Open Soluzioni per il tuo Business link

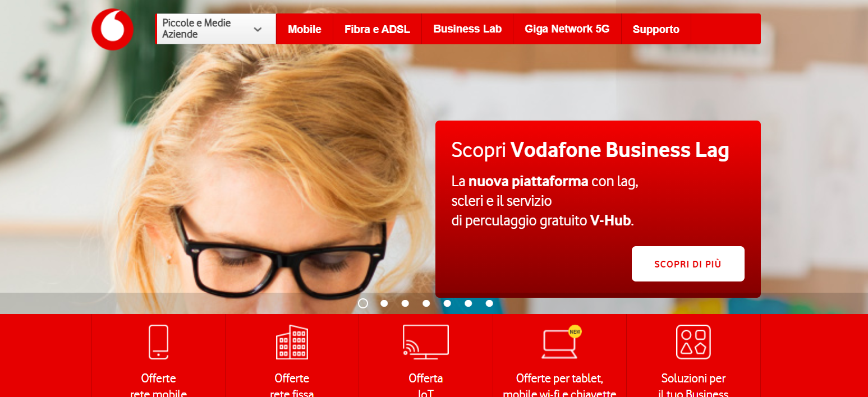point(694,386)
